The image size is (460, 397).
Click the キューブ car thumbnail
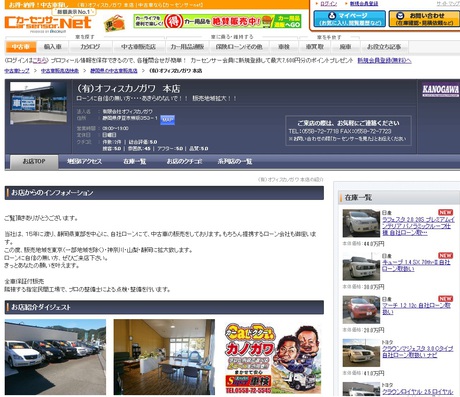coord(361,266)
